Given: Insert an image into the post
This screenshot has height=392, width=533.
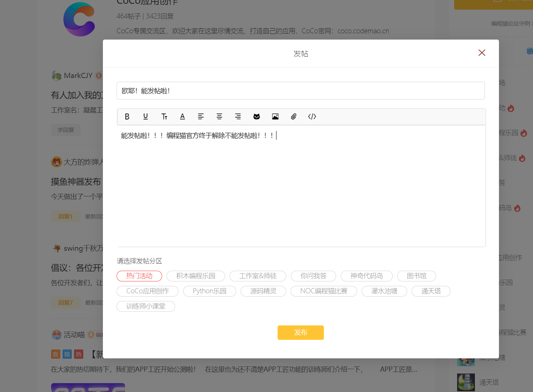Looking at the screenshot, I should [275, 116].
